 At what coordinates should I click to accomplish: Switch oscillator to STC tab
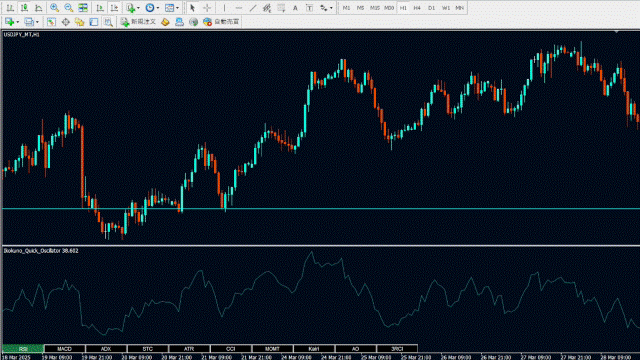(148, 349)
